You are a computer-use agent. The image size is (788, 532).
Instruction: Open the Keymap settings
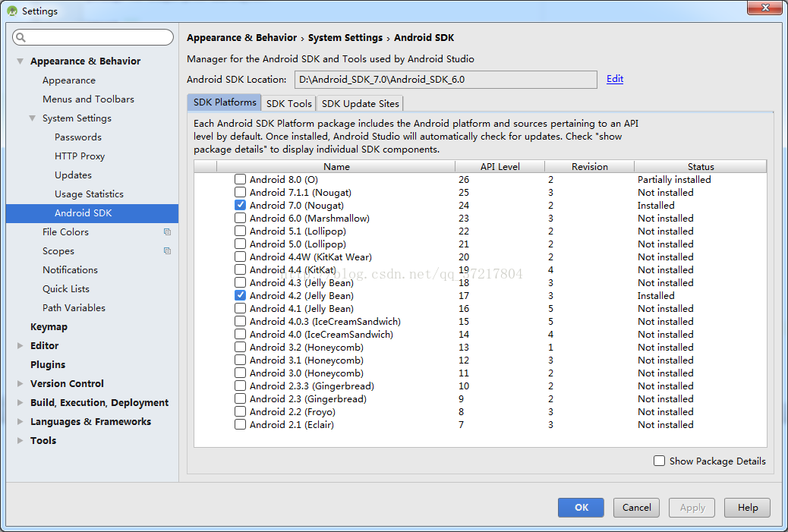[49, 326]
